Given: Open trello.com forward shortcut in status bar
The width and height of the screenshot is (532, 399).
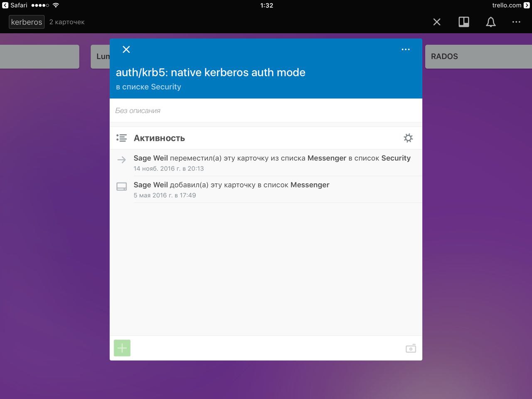Looking at the screenshot, I should pyautogui.click(x=511, y=5).
